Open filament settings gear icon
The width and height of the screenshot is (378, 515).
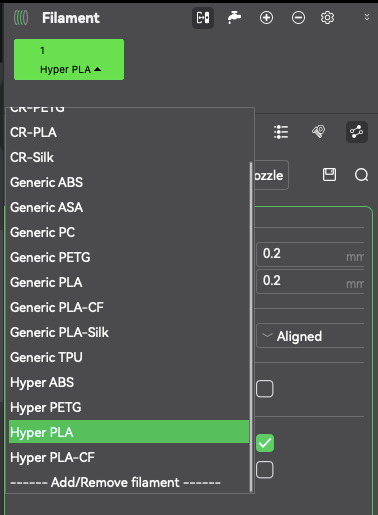point(327,18)
